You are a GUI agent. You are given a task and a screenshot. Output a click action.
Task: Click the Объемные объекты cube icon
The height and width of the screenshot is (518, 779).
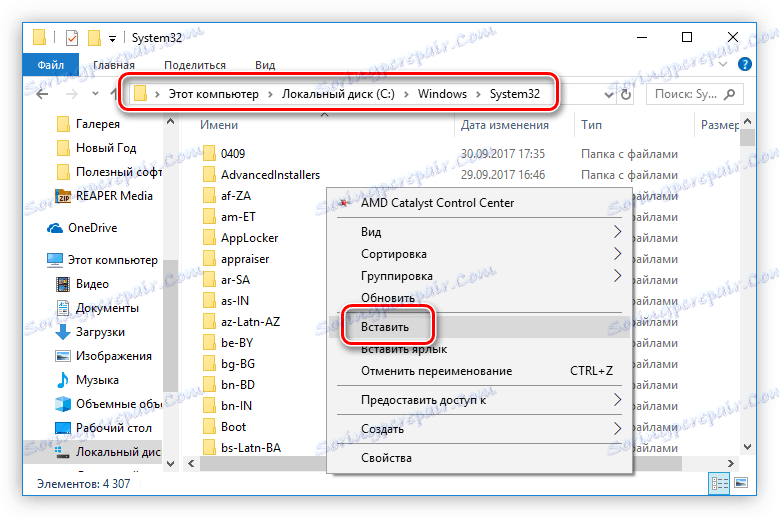click(63, 404)
